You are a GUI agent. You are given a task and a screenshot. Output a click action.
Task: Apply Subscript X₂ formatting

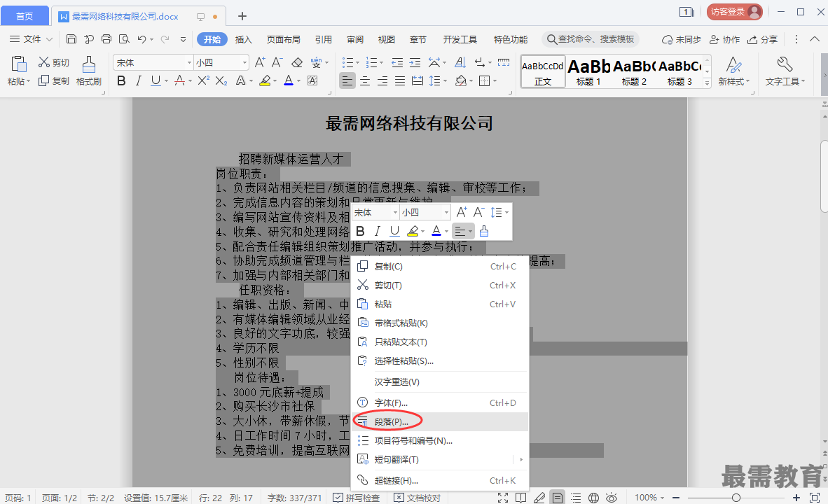pyautogui.click(x=222, y=80)
